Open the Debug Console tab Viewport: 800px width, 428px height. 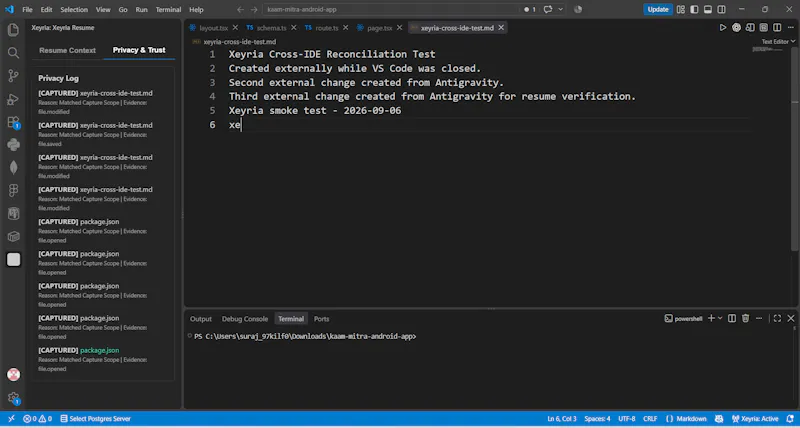pyautogui.click(x=244, y=319)
